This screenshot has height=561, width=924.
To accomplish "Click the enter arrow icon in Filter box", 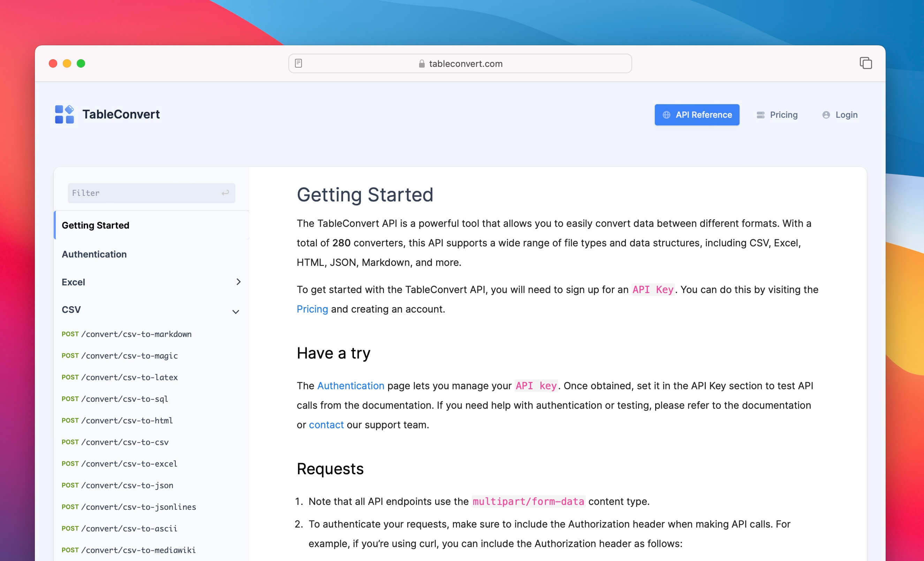I will [x=225, y=193].
